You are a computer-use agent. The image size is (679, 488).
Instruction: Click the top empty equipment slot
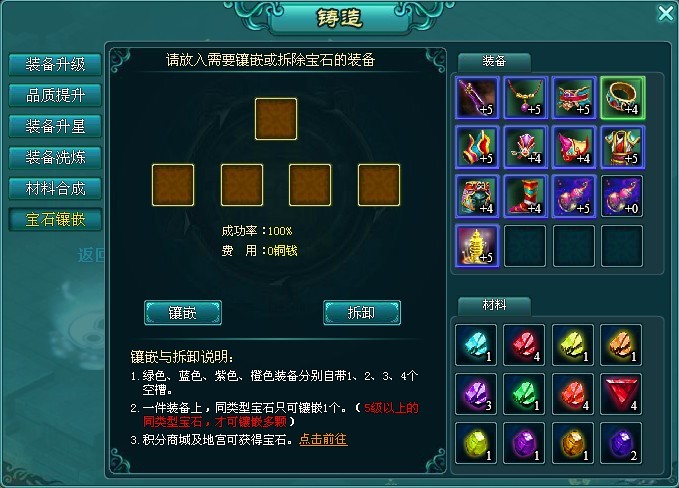[x=276, y=119]
